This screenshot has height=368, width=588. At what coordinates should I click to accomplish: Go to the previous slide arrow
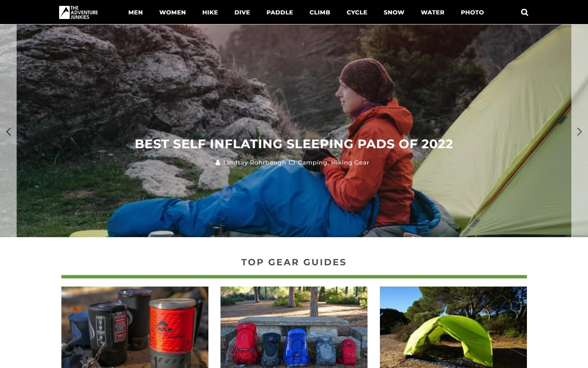tap(8, 131)
